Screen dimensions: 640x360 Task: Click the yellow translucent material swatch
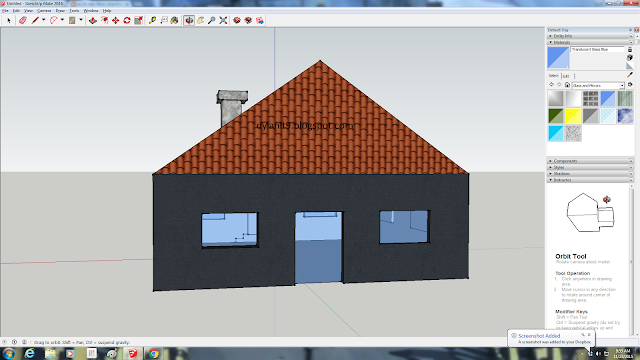click(573, 116)
